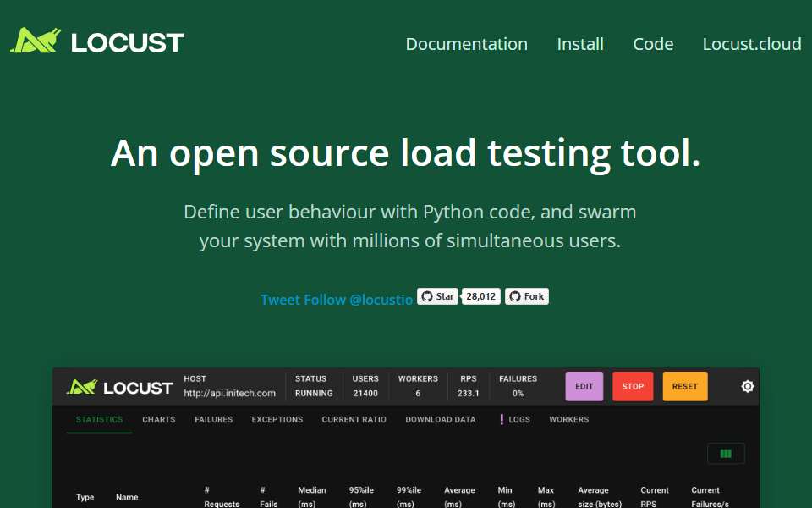The width and height of the screenshot is (812, 508).
Task: Click the Locust logo inside the dashboard
Action: tap(119, 387)
